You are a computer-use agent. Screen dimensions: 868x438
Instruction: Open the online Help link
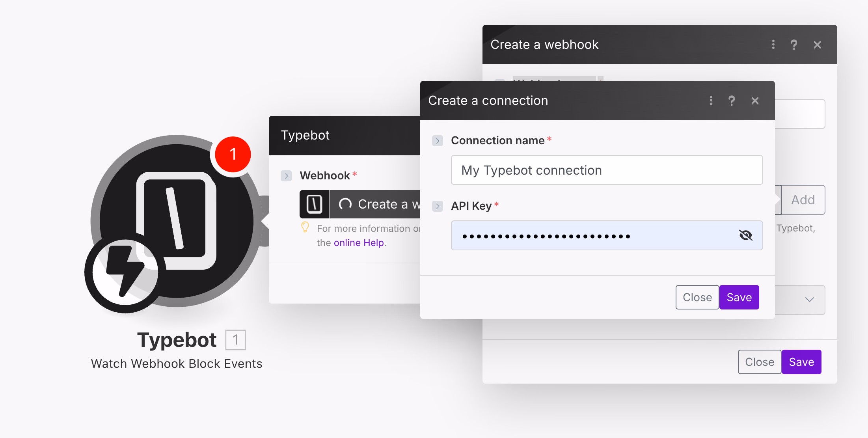click(x=359, y=243)
